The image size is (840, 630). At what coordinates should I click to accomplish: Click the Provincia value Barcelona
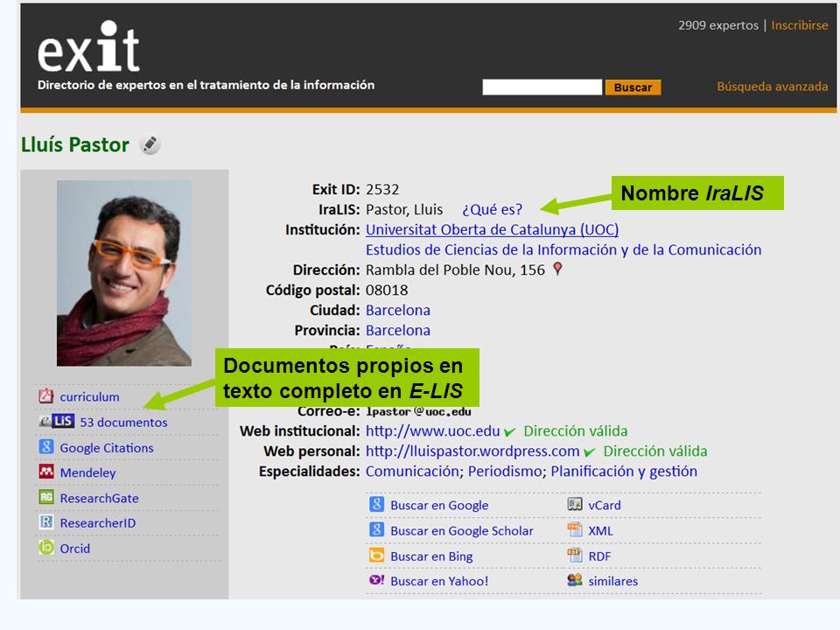[x=397, y=331]
